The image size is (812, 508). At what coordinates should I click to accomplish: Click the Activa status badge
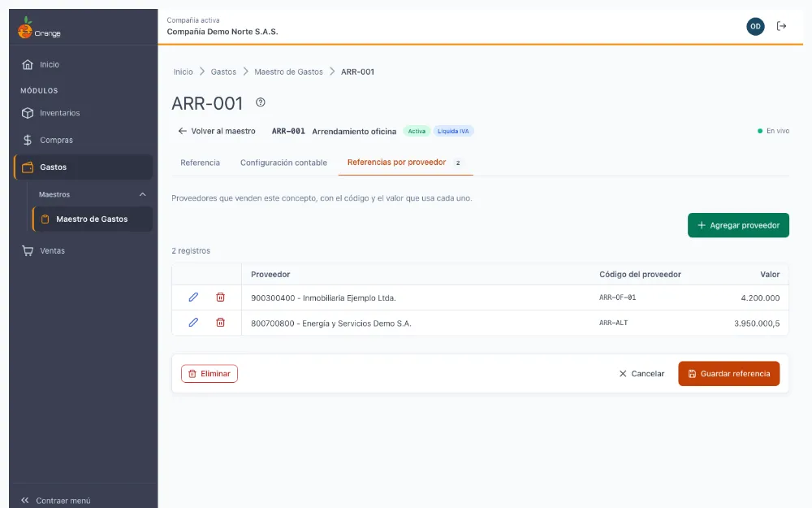pyautogui.click(x=417, y=131)
